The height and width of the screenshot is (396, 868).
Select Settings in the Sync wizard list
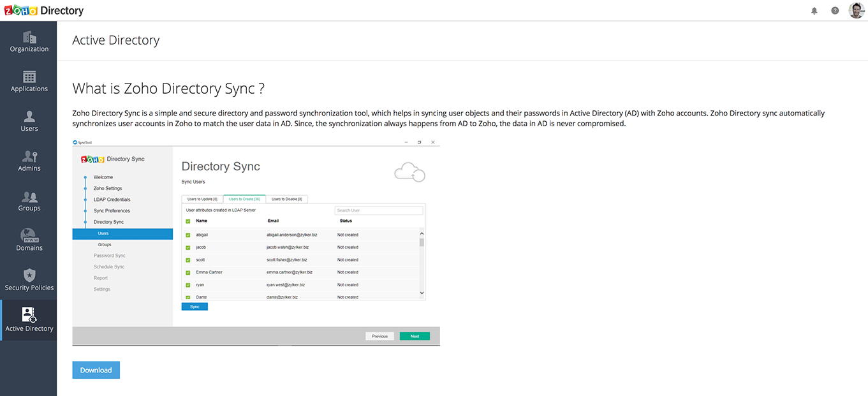coord(102,290)
